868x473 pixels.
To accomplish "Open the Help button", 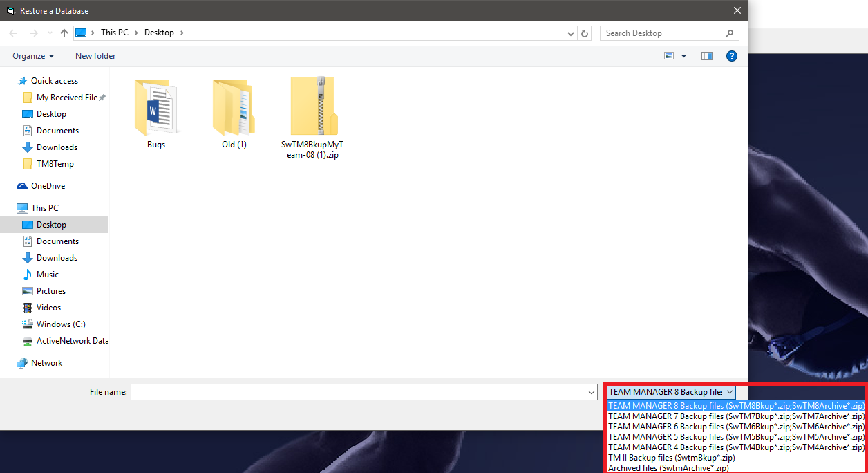I will click(x=732, y=56).
